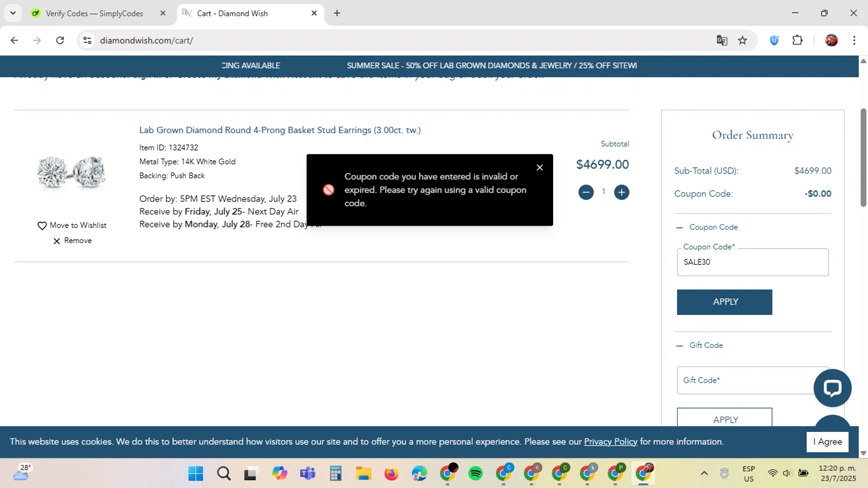Go forward in browser history

click(x=37, y=41)
